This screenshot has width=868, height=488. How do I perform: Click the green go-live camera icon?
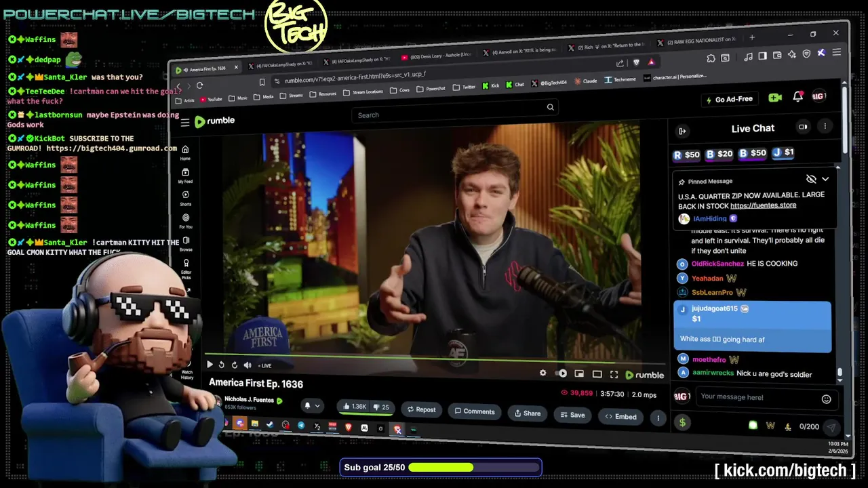coord(775,98)
